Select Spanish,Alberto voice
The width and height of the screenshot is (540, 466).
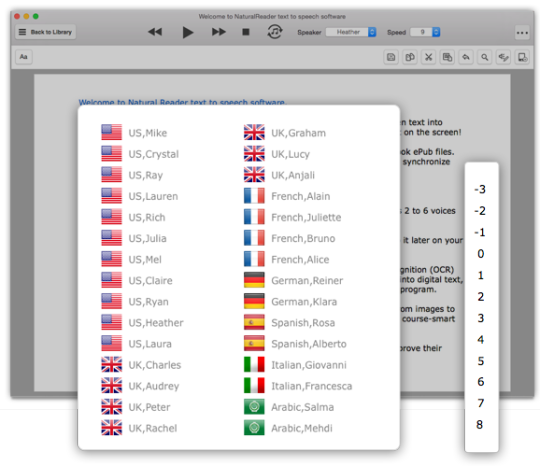point(295,344)
